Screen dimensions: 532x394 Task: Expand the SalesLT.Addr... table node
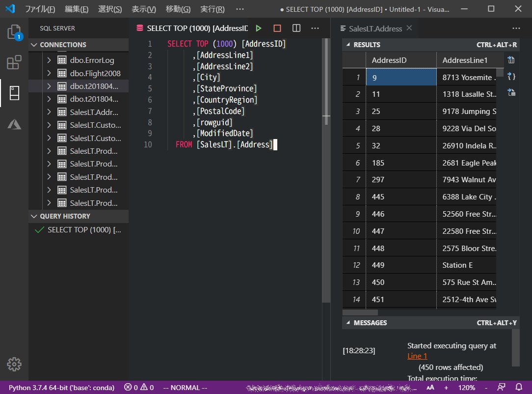pos(49,112)
